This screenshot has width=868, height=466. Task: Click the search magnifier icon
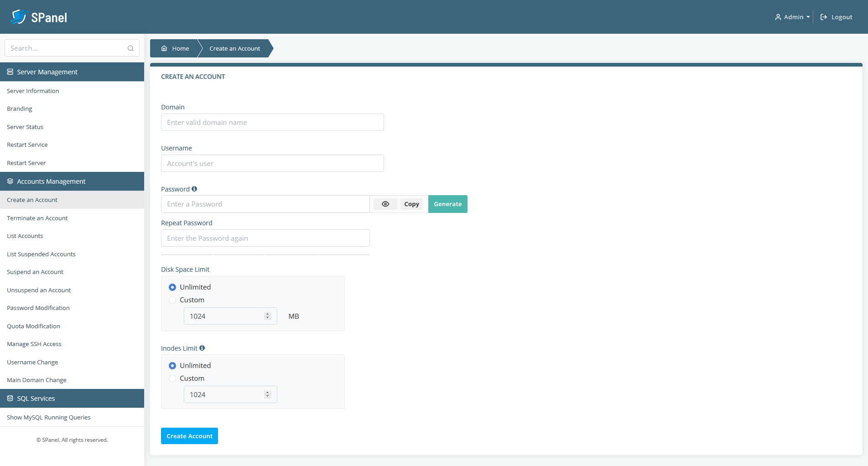pos(130,48)
